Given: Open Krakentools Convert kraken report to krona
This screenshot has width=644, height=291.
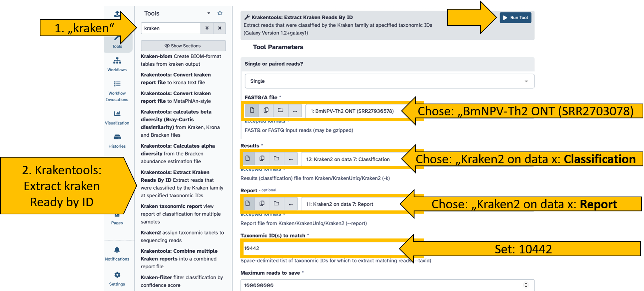Looking at the screenshot, I should [x=176, y=78].
